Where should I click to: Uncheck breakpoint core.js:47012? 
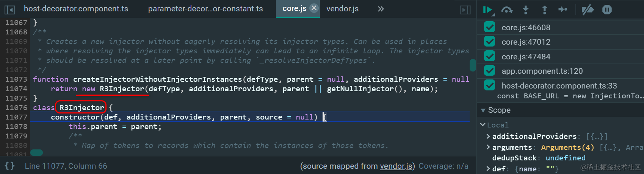(490, 42)
